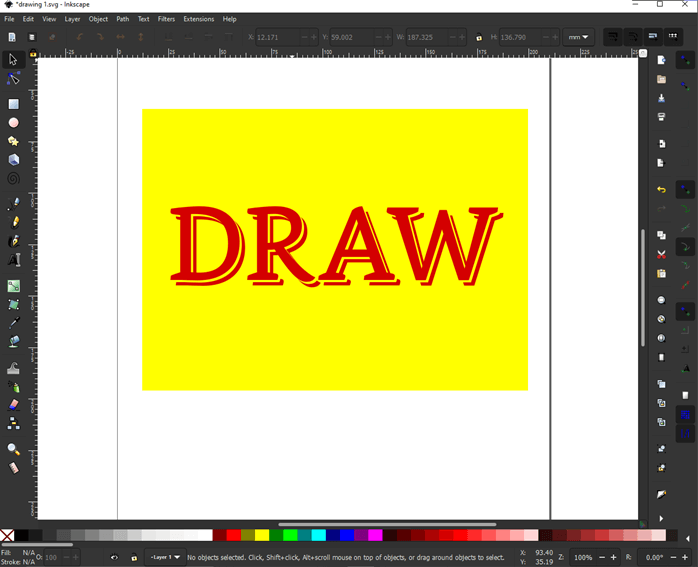698x567 pixels.
Task: Pick the cyan palette swatch
Action: pos(319,535)
